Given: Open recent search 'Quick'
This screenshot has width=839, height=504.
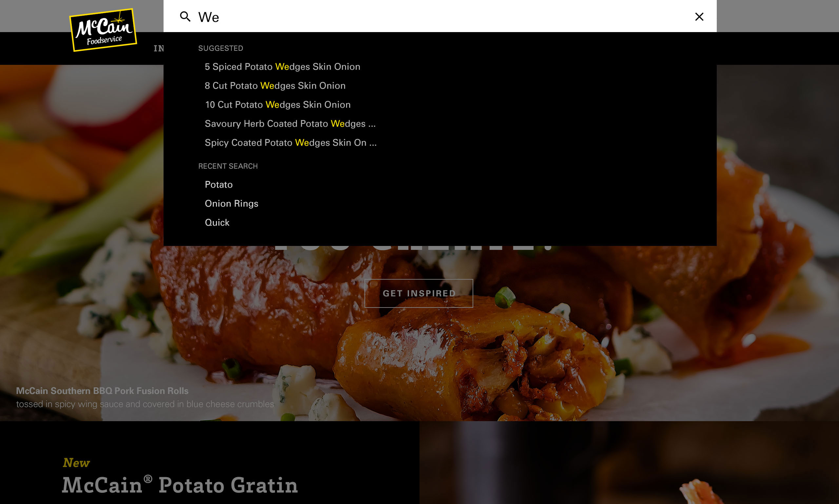Looking at the screenshot, I should click(217, 222).
